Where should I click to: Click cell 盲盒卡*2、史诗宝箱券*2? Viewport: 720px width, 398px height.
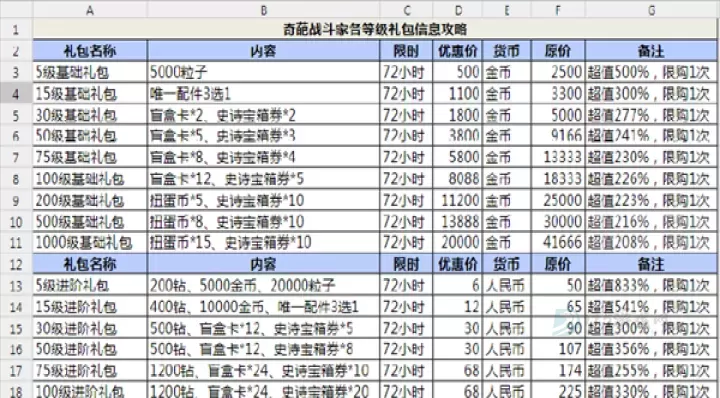tap(264, 115)
